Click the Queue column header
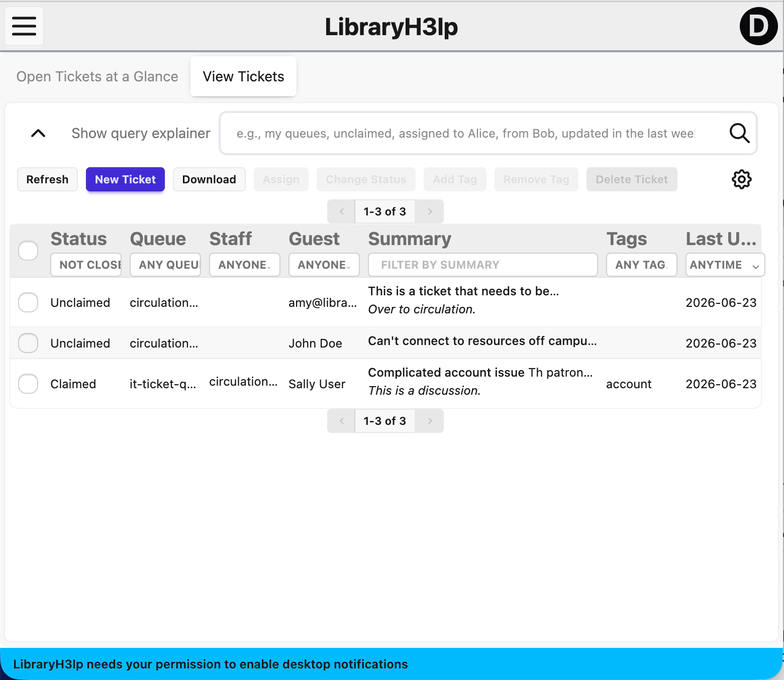Viewport: 784px width, 680px height. (158, 239)
